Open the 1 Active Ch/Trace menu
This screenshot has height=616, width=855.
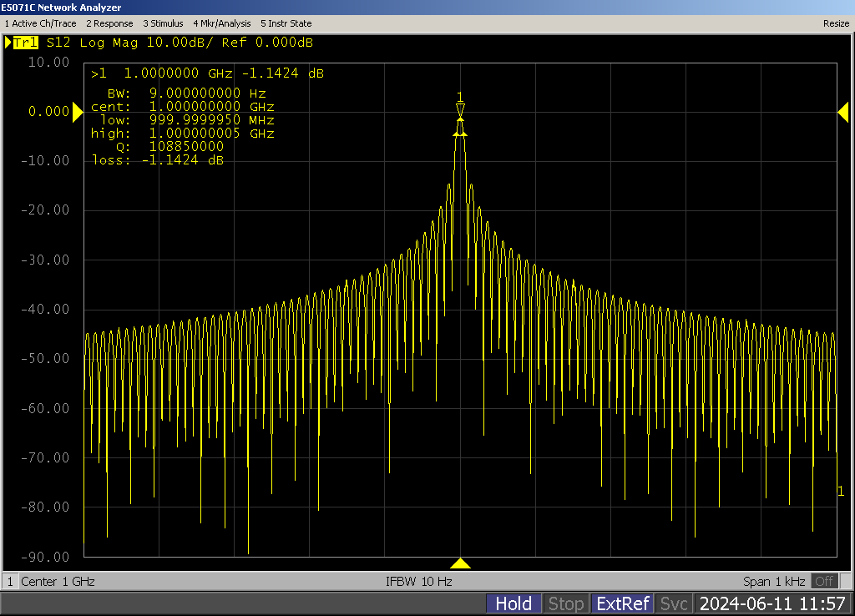coord(40,23)
